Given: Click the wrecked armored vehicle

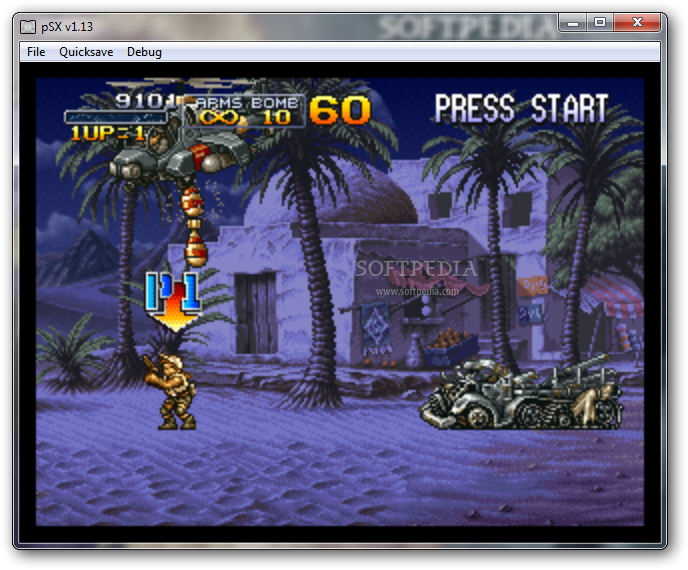Looking at the screenshot, I should (x=521, y=393).
